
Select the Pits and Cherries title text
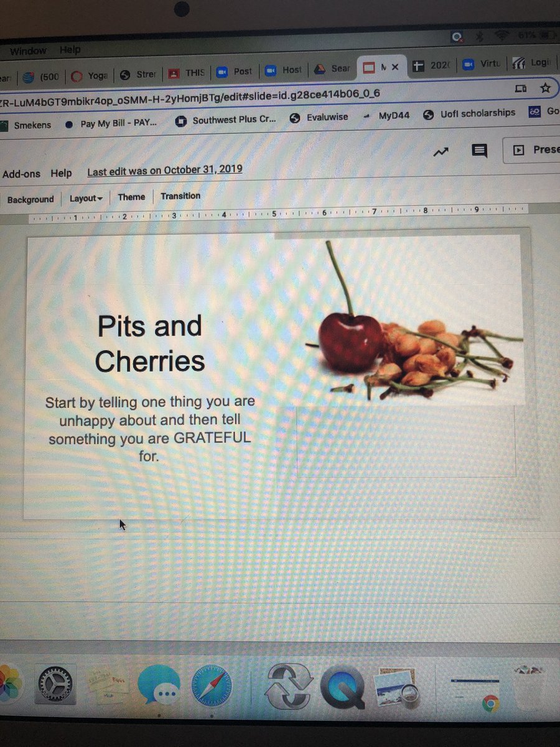[x=150, y=344]
